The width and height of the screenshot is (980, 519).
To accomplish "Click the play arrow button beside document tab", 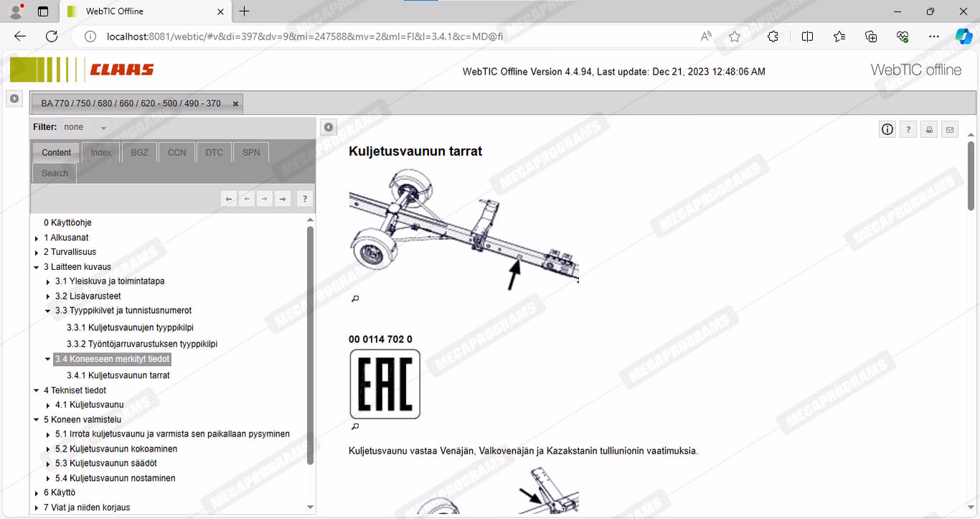I will tap(14, 98).
